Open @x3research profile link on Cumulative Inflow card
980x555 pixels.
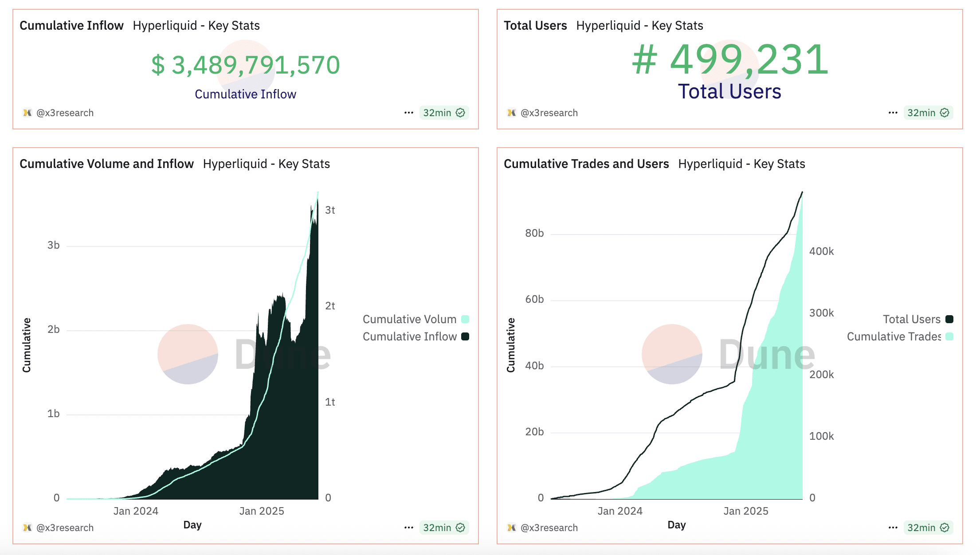pyautogui.click(x=65, y=113)
